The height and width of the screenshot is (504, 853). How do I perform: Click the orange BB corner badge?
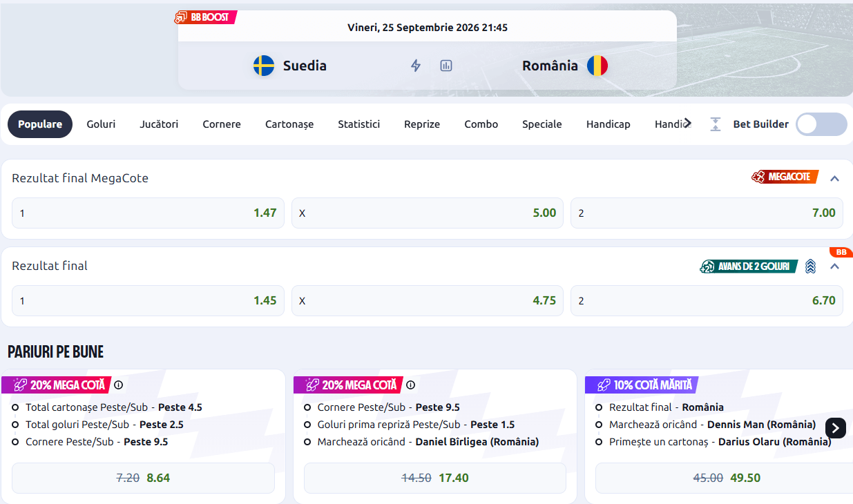[x=841, y=252]
